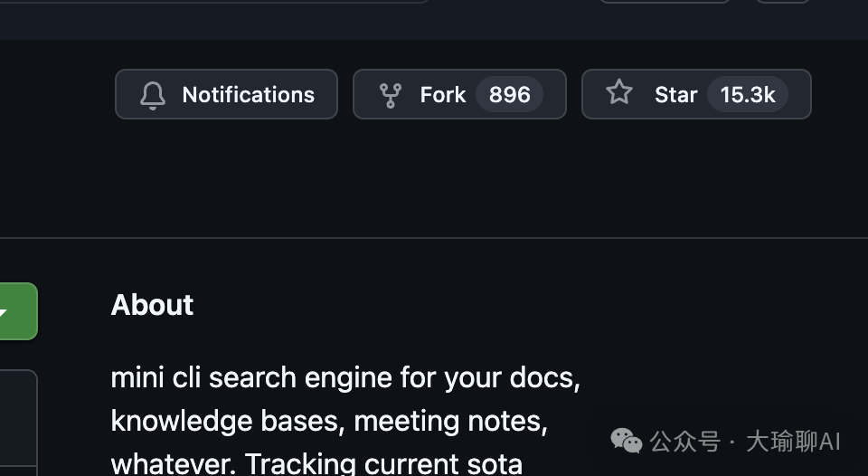Star the repository via the Star label
The height and width of the screenshot is (476, 868).
coord(675,95)
